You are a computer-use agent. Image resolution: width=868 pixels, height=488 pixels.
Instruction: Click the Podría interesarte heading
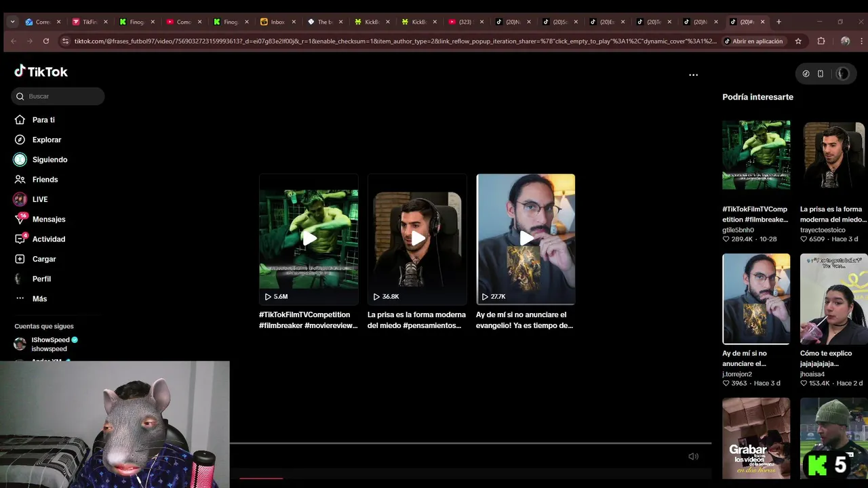click(x=757, y=97)
